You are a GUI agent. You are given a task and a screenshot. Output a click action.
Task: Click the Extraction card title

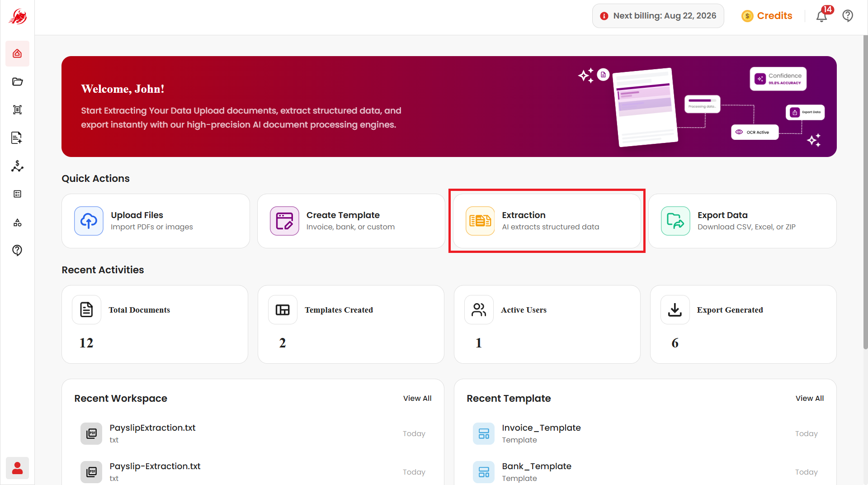coord(524,215)
